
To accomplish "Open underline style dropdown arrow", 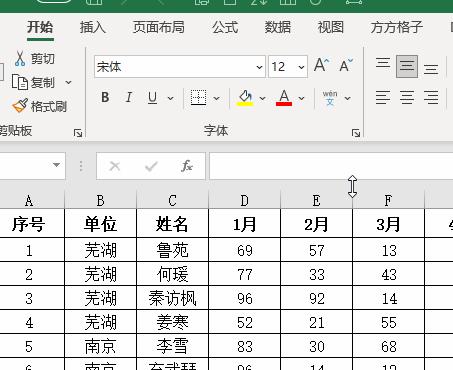I will pyautogui.click(x=171, y=98).
